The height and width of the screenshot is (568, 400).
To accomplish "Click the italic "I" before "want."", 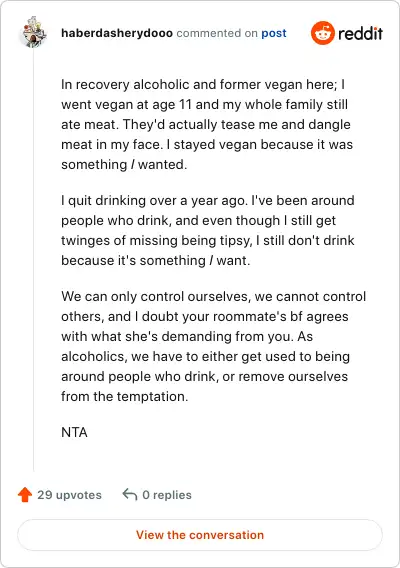I will pos(211,260).
